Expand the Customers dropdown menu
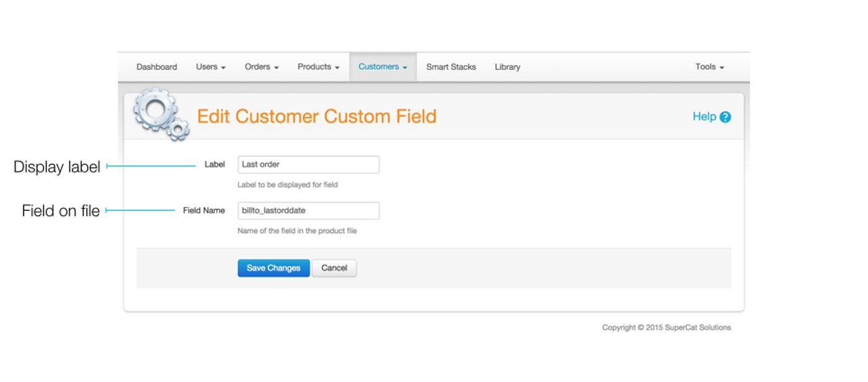 (383, 67)
